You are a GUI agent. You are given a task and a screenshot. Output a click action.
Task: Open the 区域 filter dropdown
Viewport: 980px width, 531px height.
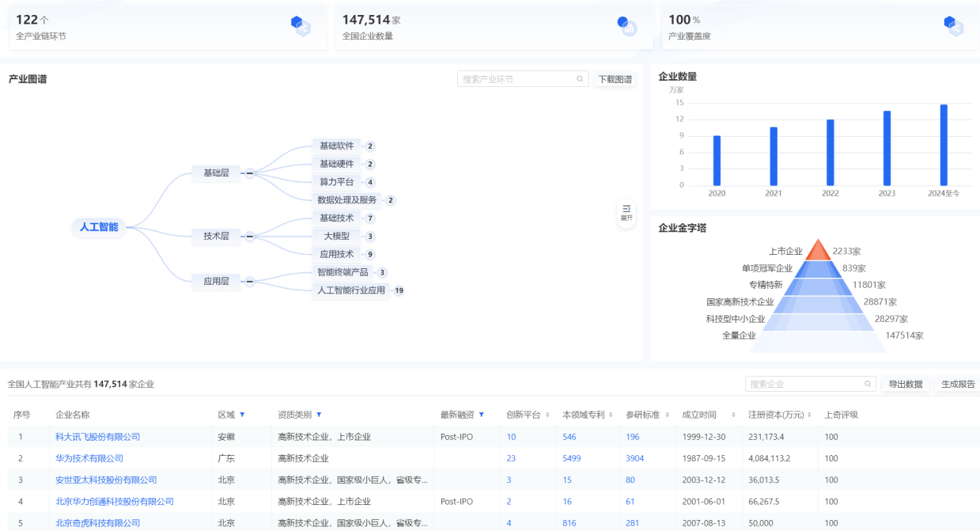(x=242, y=414)
